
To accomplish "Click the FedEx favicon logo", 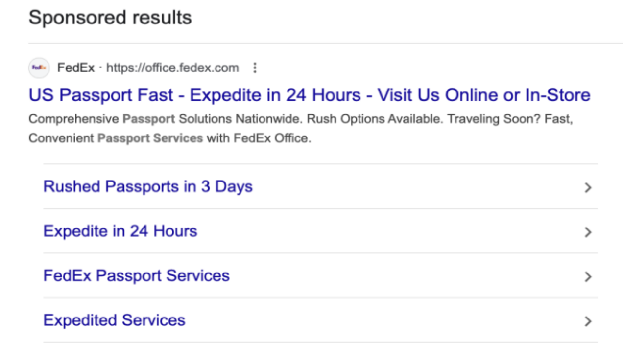I will click(39, 68).
